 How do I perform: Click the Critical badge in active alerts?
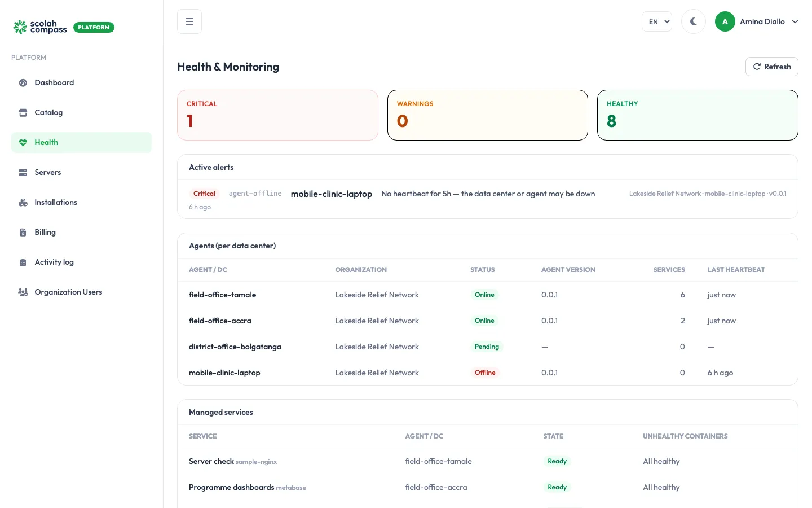[x=204, y=194]
